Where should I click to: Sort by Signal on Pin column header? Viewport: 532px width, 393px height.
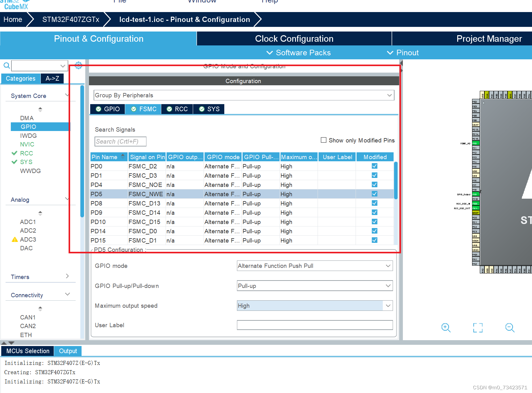(147, 157)
